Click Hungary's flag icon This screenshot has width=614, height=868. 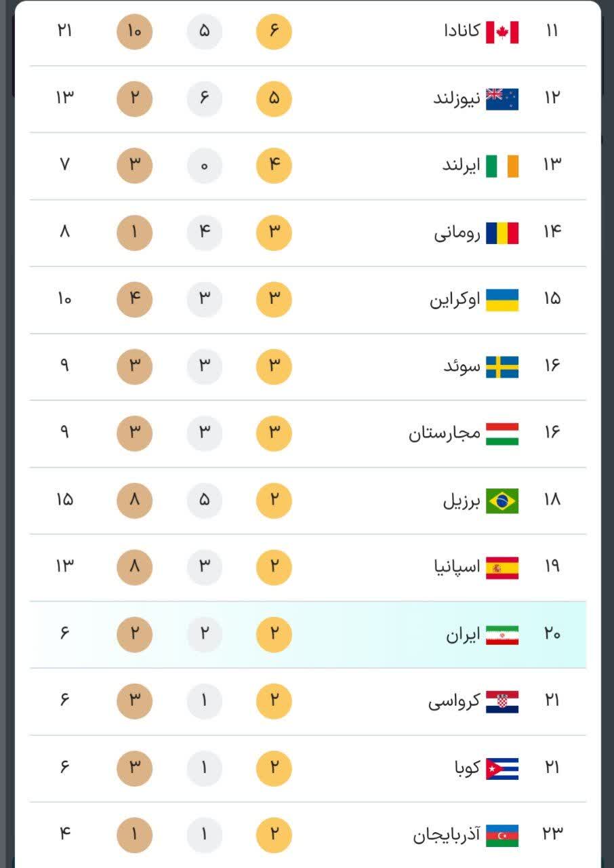coord(502,434)
